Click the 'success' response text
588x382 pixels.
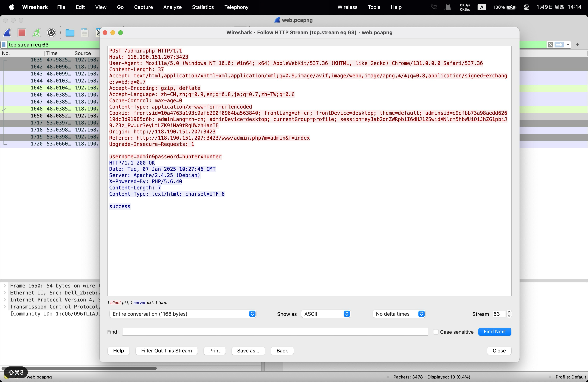120,206
